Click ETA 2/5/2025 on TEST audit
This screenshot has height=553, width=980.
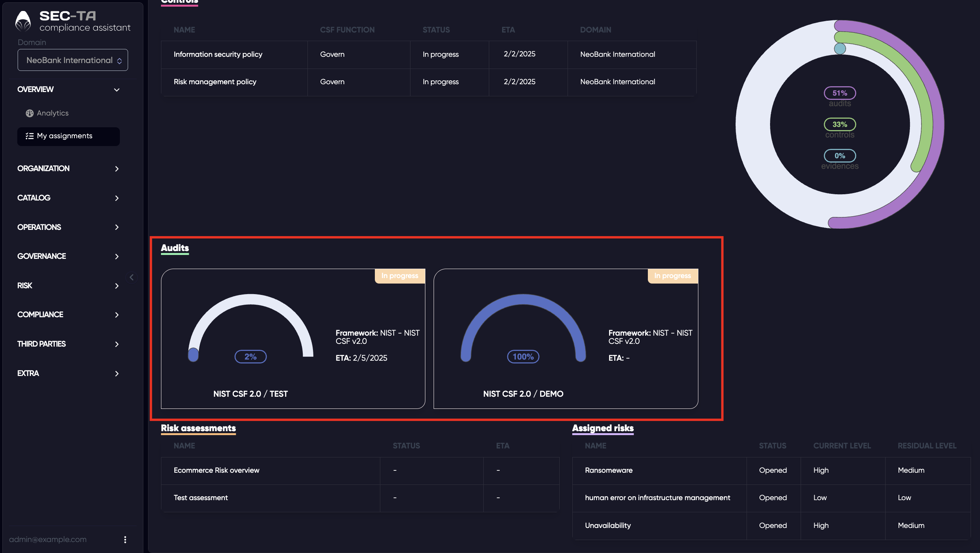point(361,358)
